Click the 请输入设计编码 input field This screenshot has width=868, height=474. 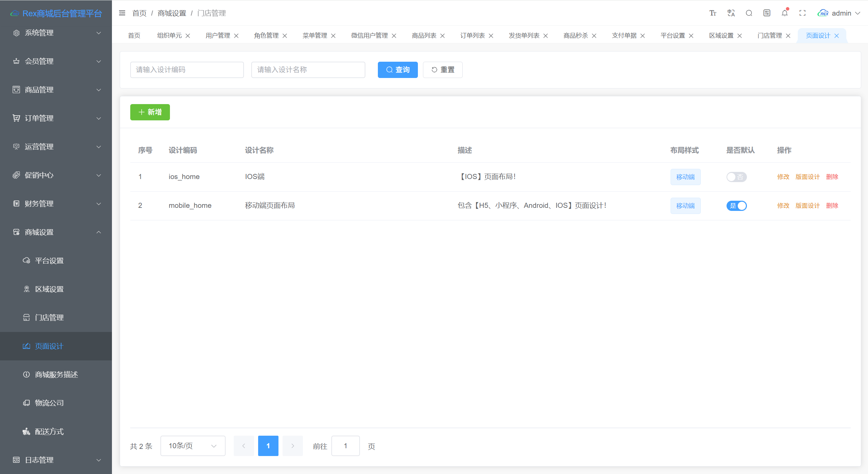(187, 70)
